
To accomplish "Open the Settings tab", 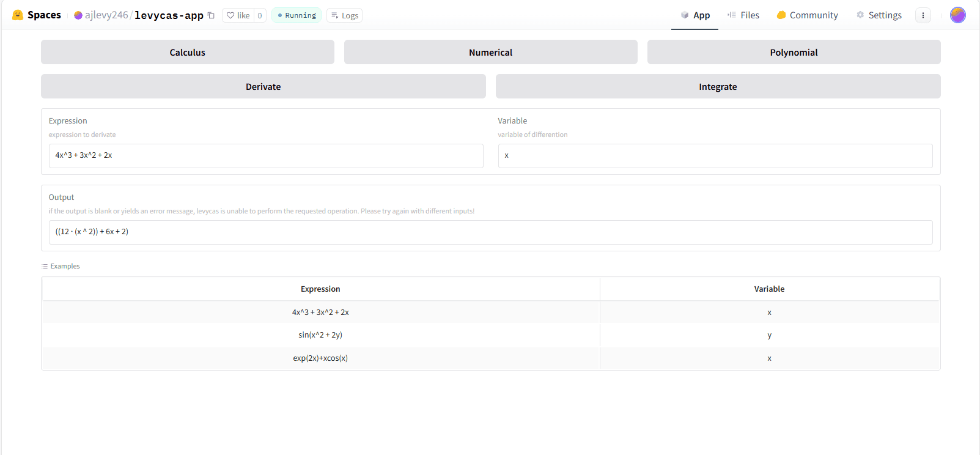I will click(x=879, y=15).
